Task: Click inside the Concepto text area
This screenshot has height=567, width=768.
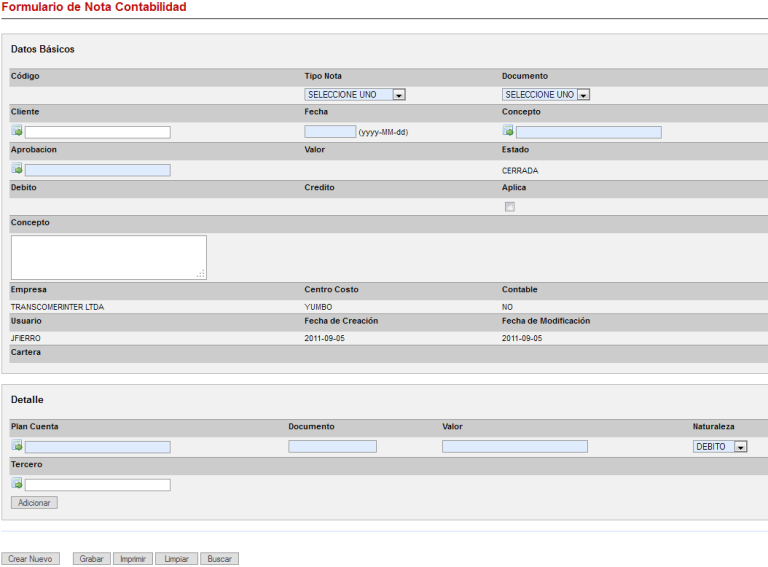Action: pyautogui.click(x=108, y=257)
